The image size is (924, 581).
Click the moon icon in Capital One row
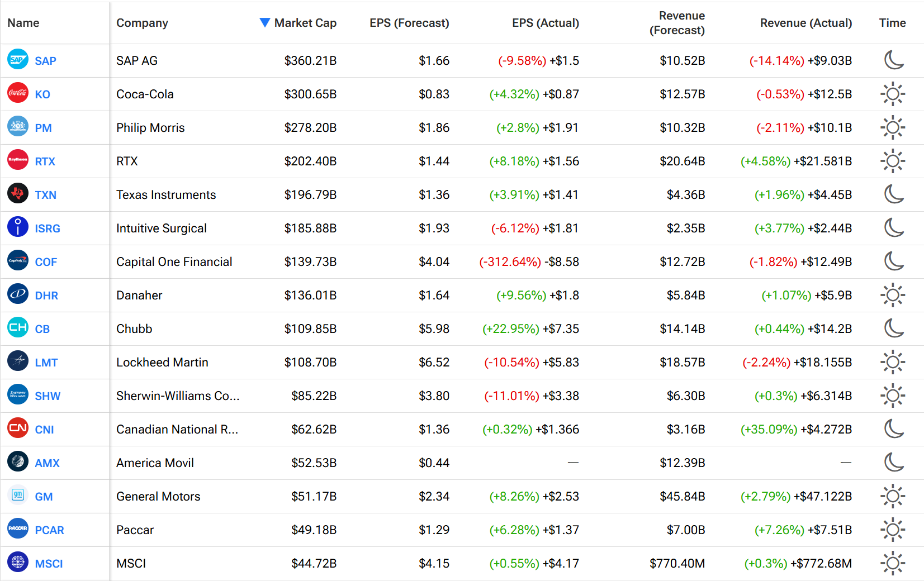[x=893, y=261]
